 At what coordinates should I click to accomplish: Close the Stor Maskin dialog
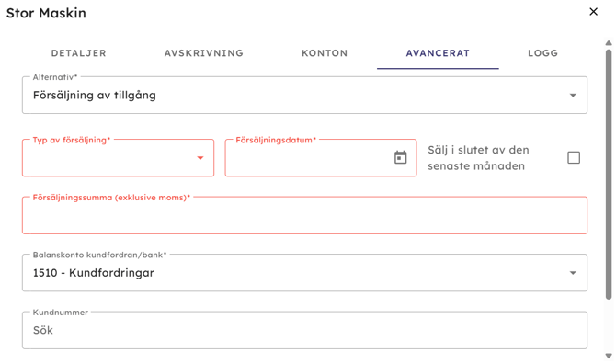click(x=593, y=12)
